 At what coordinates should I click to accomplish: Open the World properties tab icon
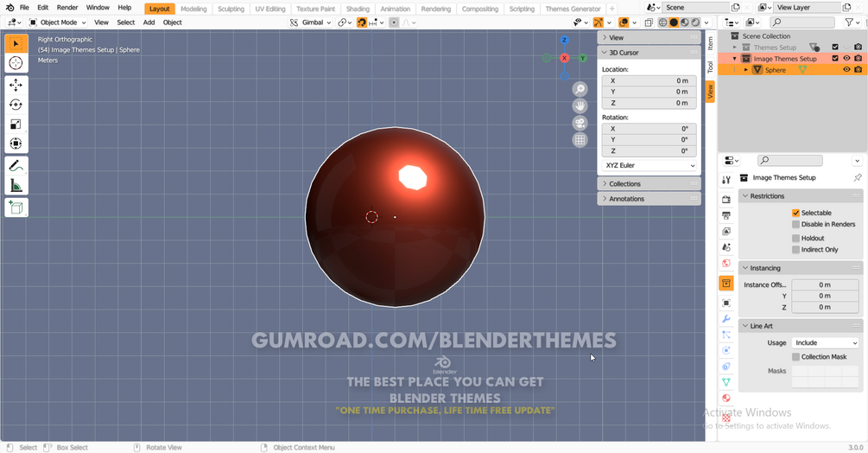(726, 263)
